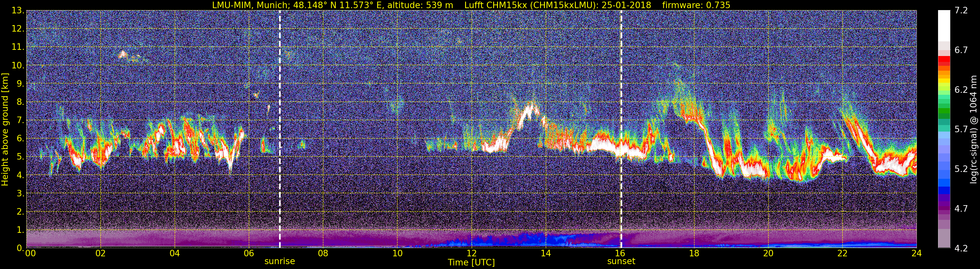Click the time axis tick label '00'
This screenshot has width=980, height=269.
(31, 253)
